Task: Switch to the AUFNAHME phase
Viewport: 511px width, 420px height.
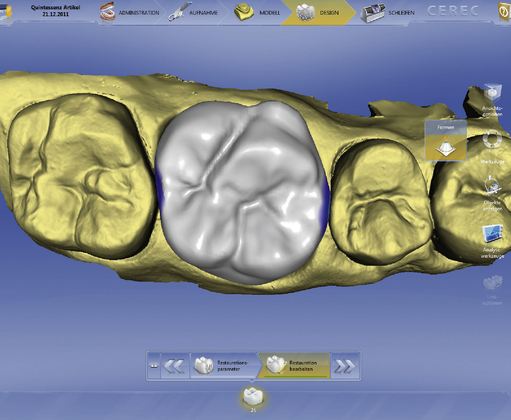Action: 194,13
